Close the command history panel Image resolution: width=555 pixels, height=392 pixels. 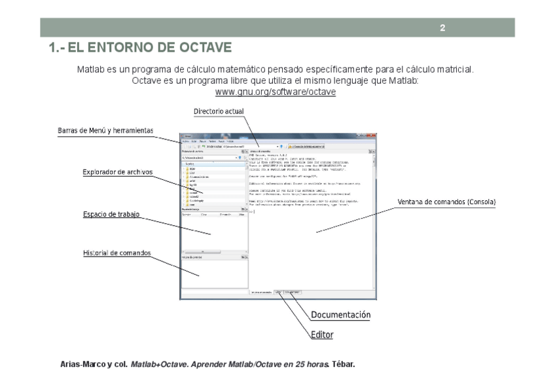click(x=247, y=257)
